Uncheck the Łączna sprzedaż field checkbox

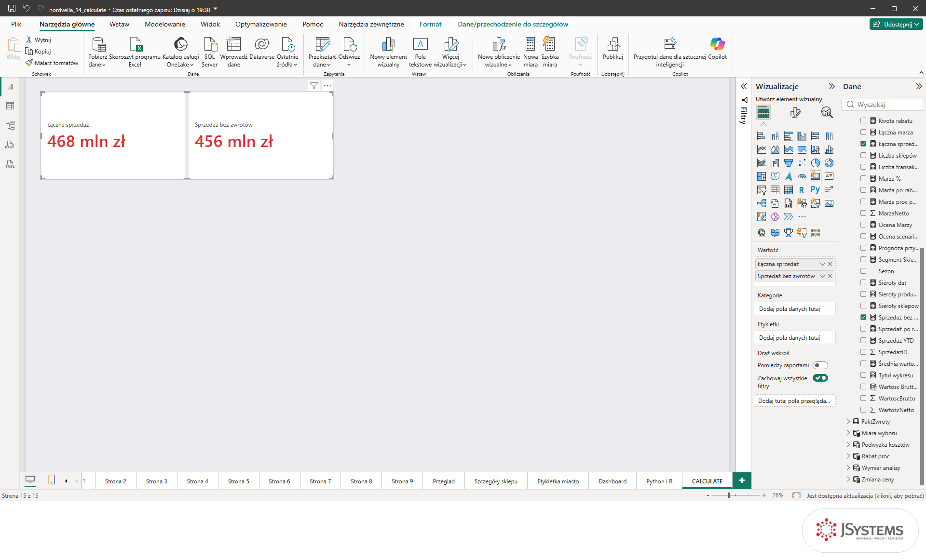863,144
